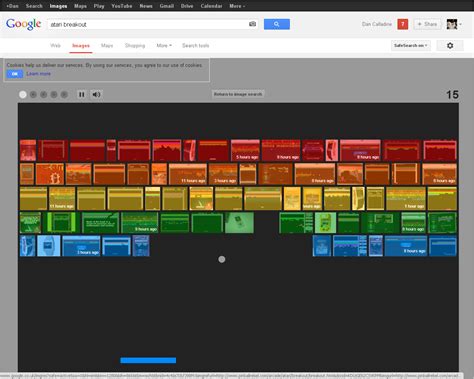Open Search tools
474x379 pixels.
point(196,45)
